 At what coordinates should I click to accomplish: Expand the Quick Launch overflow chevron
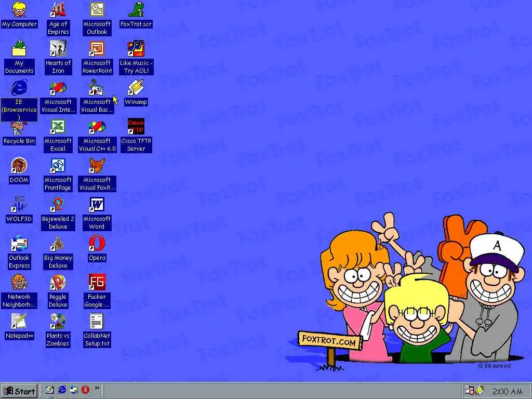tap(97, 388)
